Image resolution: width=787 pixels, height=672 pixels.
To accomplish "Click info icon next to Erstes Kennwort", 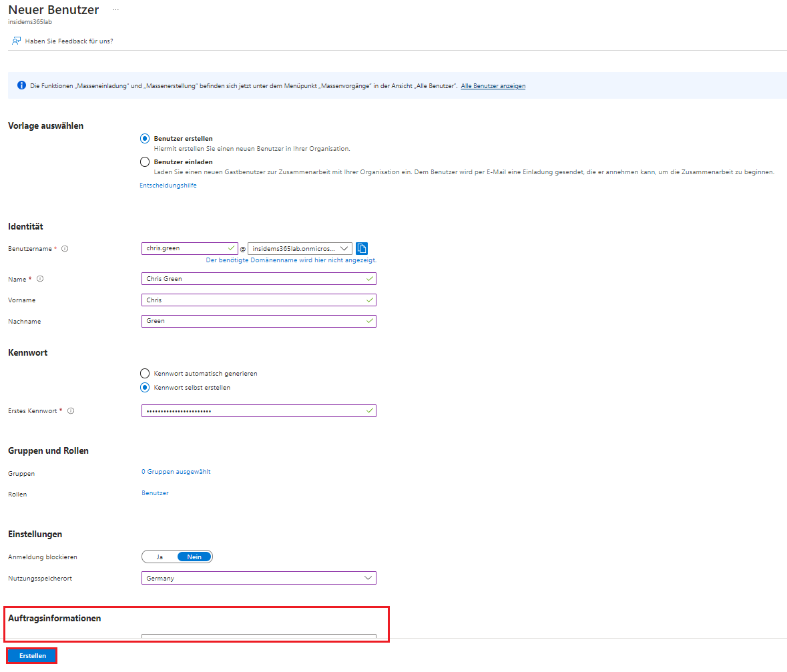I will tap(71, 411).
